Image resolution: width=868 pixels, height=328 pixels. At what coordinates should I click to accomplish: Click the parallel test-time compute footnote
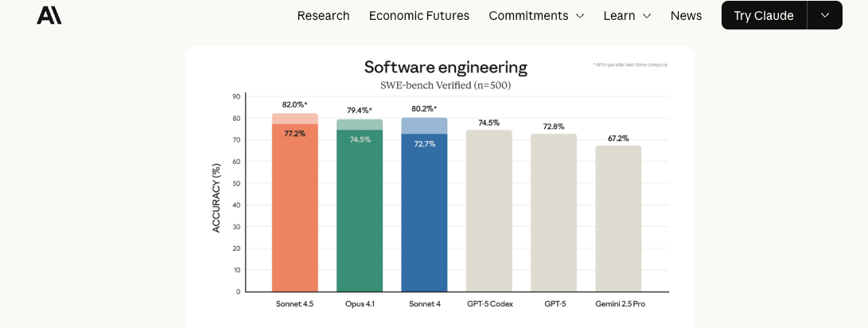[x=630, y=64]
